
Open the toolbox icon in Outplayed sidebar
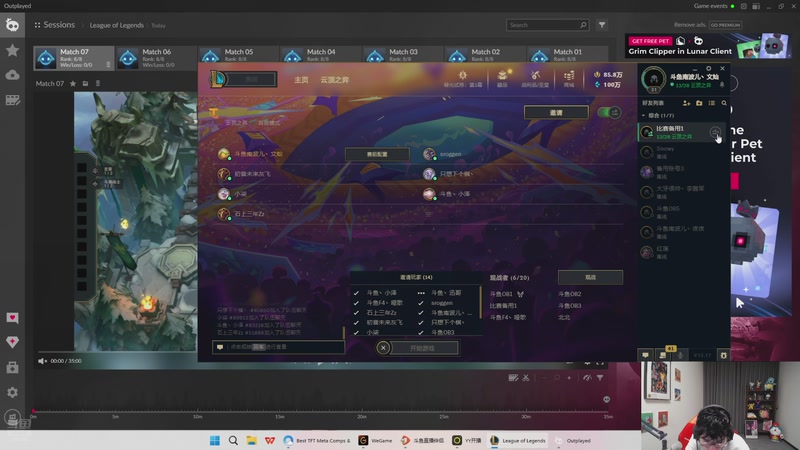pyautogui.click(x=12, y=367)
